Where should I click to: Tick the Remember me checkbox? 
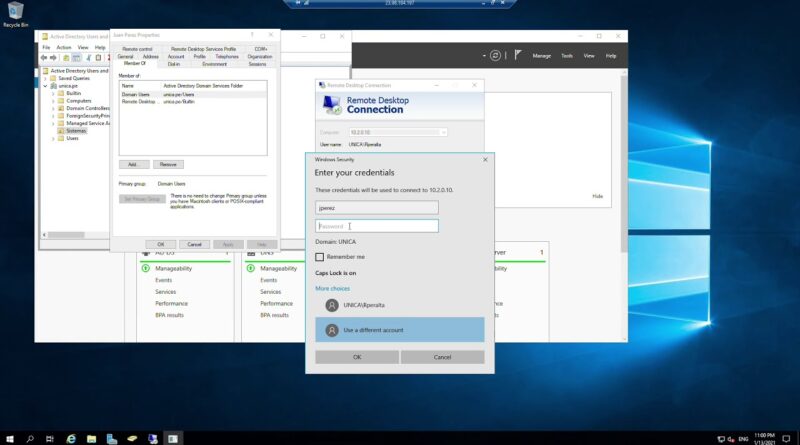click(319, 257)
